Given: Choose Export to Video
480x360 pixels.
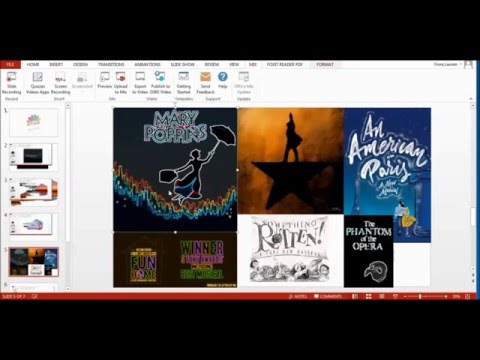Looking at the screenshot, I should 140,83.
